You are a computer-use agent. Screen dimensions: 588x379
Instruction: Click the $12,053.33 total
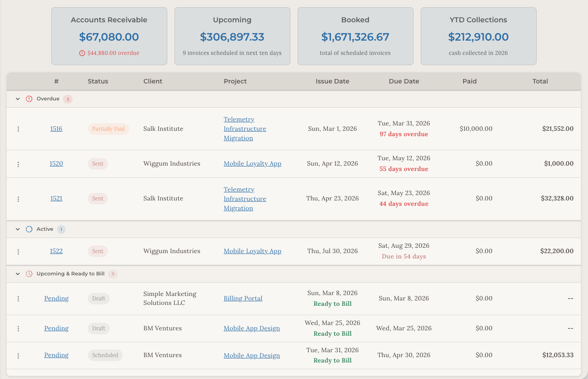coord(558,355)
